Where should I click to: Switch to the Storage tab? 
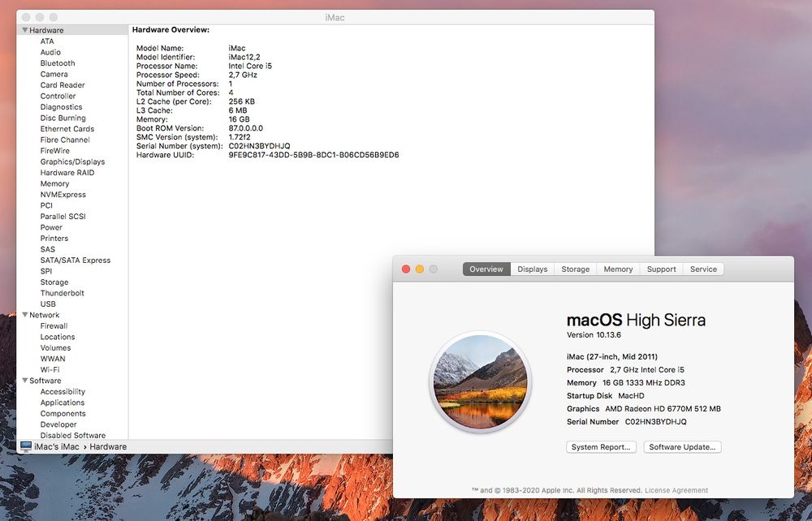coord(576,269)
